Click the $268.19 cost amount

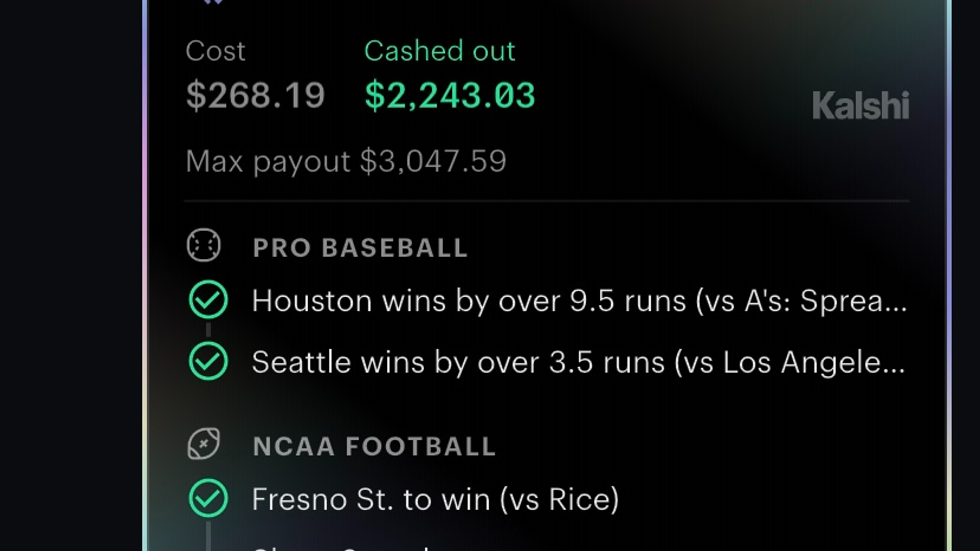click(255, 96)
